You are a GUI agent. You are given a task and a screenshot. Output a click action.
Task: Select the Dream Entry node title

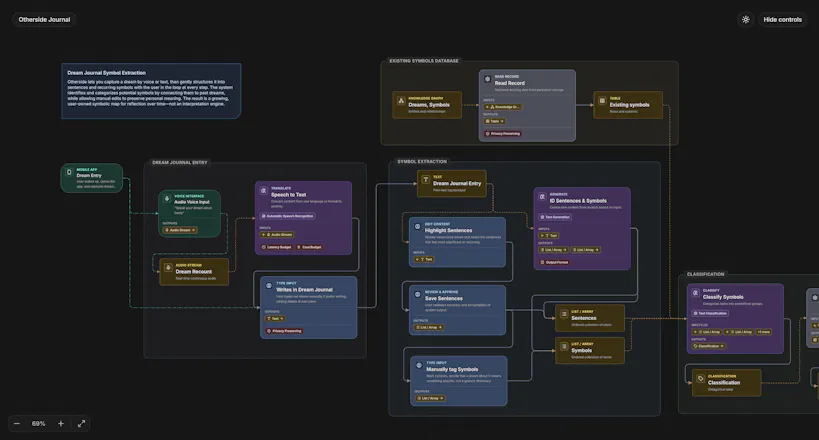coord(89,176)
